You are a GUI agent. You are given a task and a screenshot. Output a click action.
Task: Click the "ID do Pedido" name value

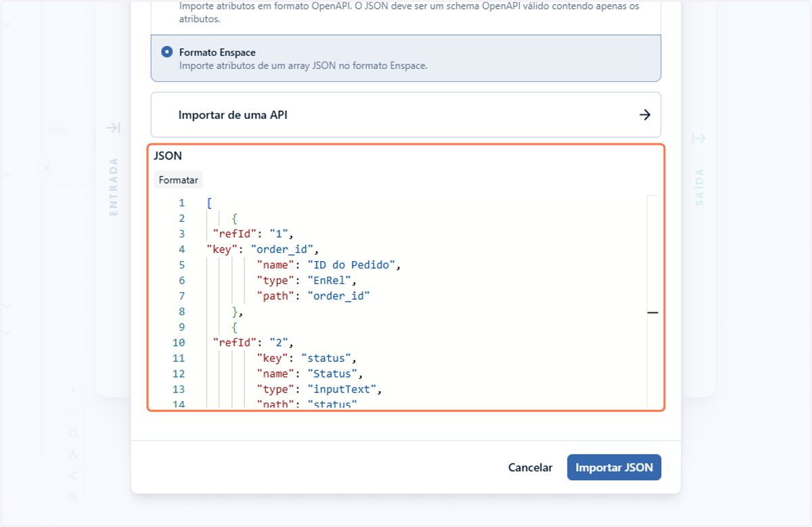(x=351, y=265)
